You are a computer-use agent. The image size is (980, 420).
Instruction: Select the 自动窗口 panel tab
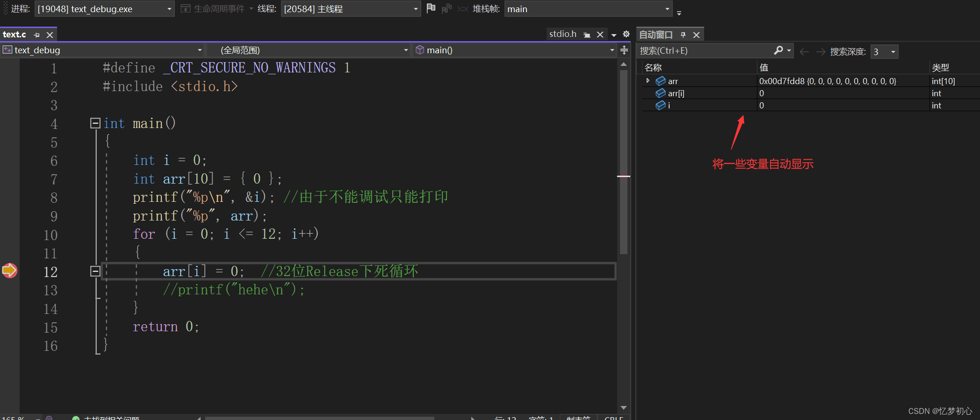[x=656, y=35]
